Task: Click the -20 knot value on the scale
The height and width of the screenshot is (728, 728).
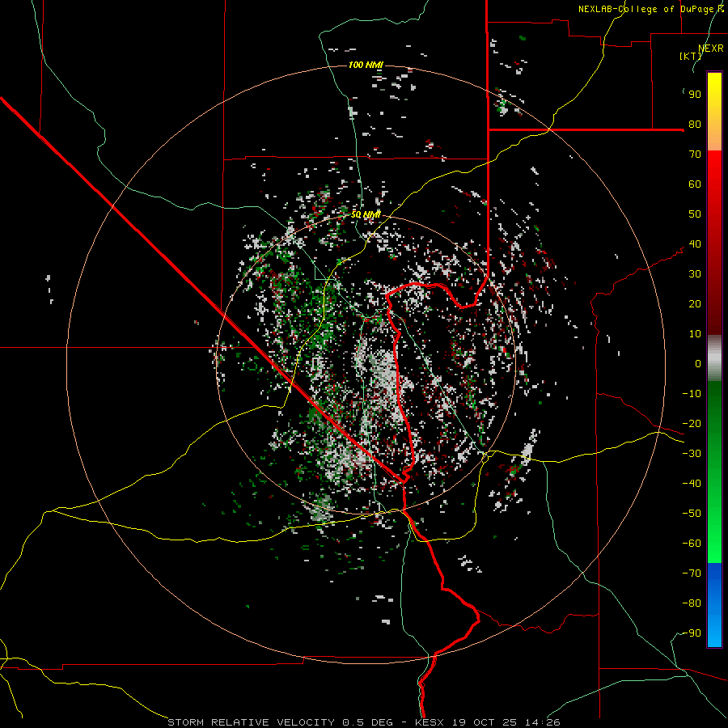Action: point(692,423)
